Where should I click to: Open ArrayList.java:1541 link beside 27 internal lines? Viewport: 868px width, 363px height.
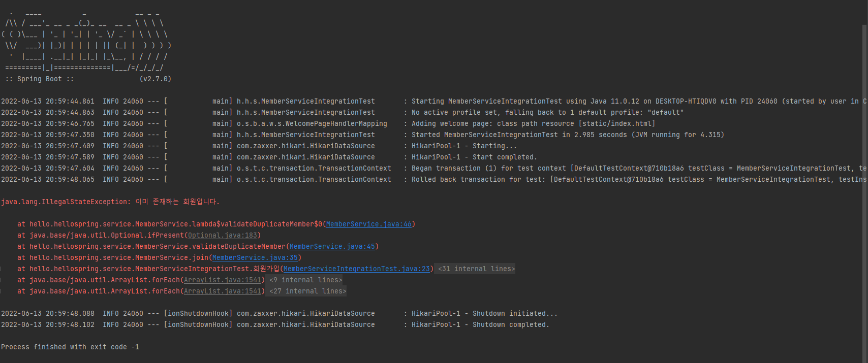[x=222, y=291]
